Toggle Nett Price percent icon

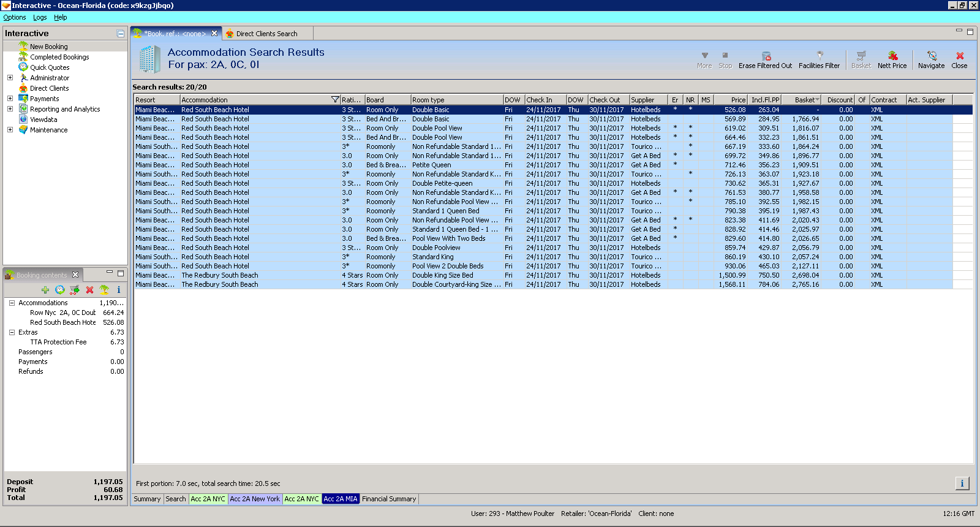click(x=892, y=56)
